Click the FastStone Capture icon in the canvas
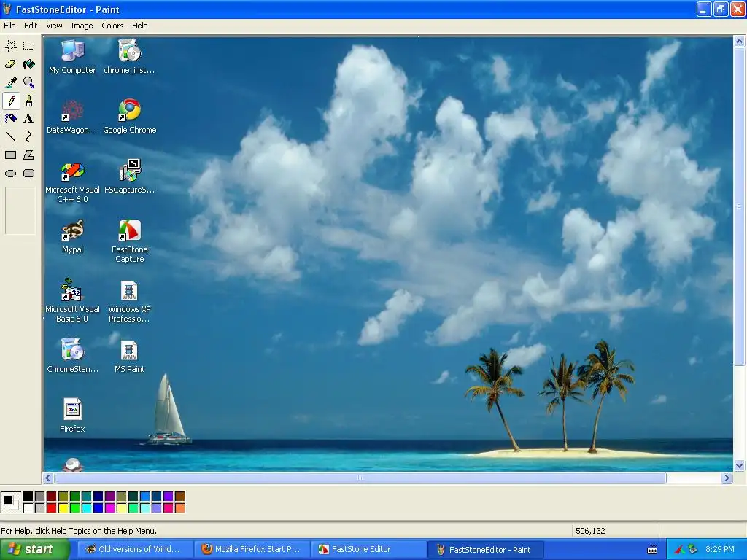Viewport: 747px width, 560px height. [x=130, y=241]
